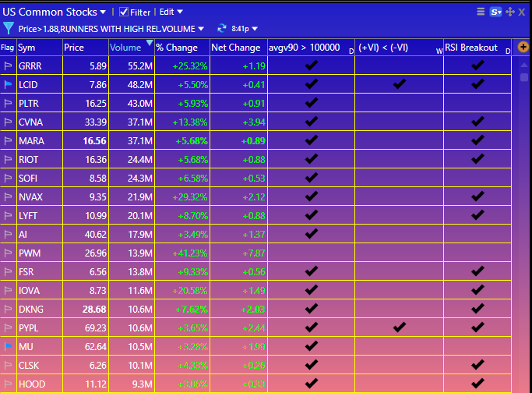
Task: Click the (+VI) < (-VI) checkmark for PYPL
Action: 400,327
